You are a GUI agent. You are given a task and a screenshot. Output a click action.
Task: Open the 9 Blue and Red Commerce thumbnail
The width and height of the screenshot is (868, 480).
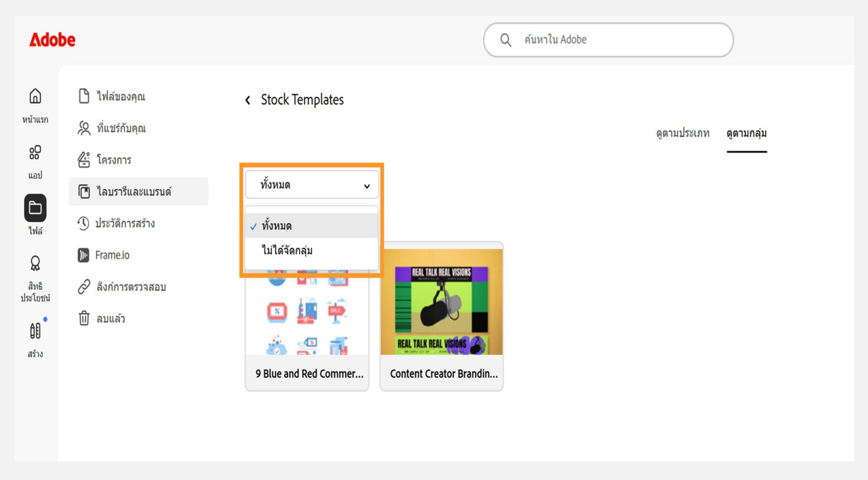(307, 312)
